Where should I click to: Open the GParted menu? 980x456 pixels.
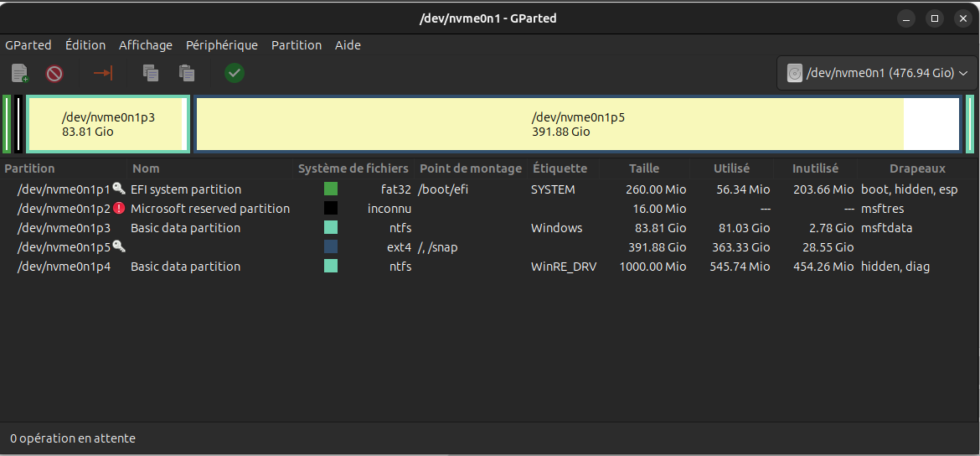click(x=28, y=45)
